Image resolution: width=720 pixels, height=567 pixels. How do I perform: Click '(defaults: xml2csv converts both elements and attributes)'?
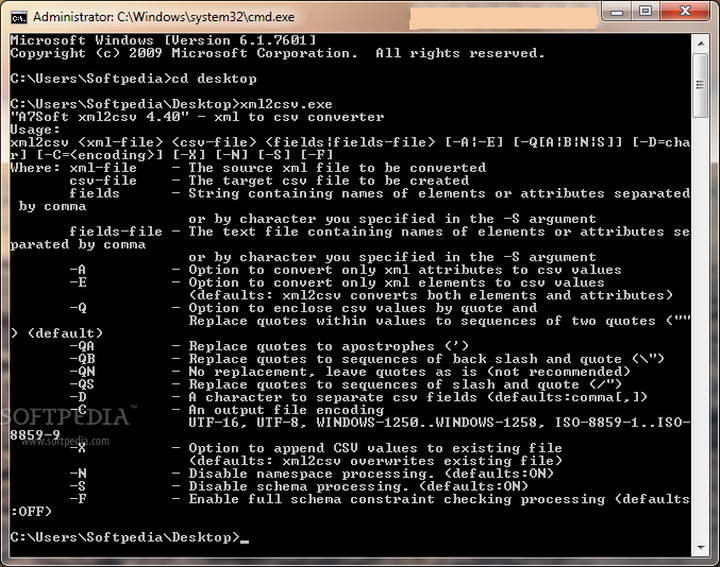(x=430, y=296)
